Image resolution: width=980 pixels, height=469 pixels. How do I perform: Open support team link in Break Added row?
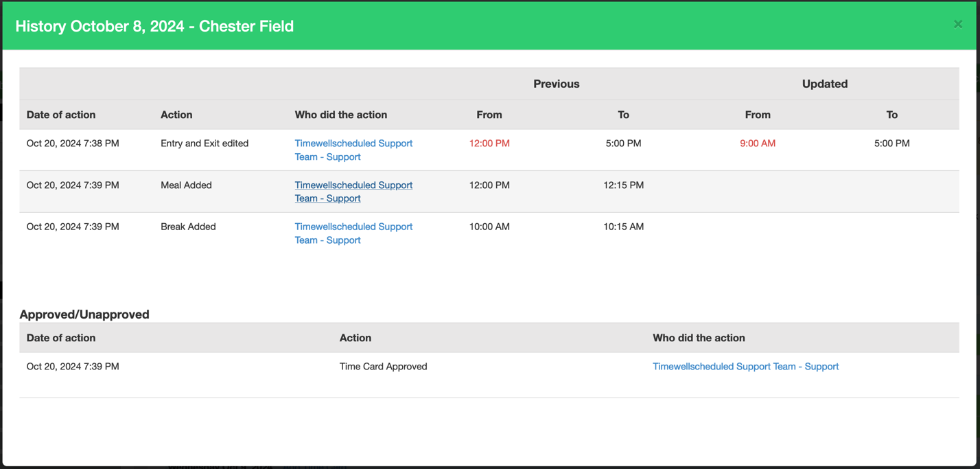click(x=353, y=233)
